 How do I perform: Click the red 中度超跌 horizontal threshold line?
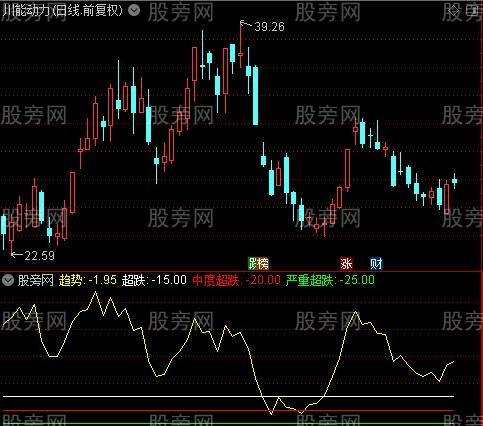[x=229, y=411]
